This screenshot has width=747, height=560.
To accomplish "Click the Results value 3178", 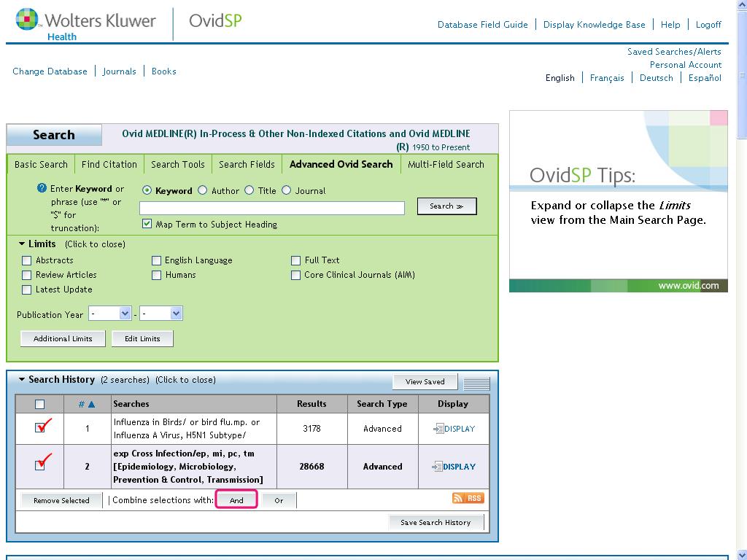I will click(311, 429).
